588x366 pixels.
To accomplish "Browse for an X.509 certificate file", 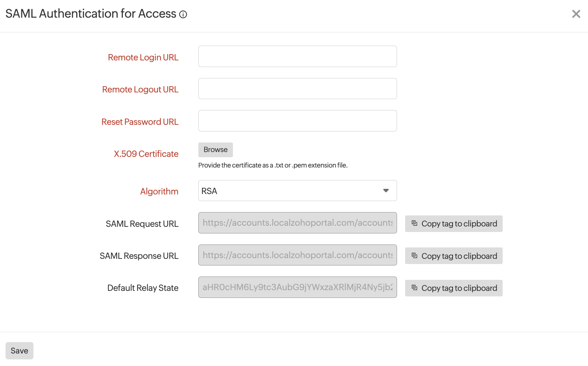I will tap(215, 150).
